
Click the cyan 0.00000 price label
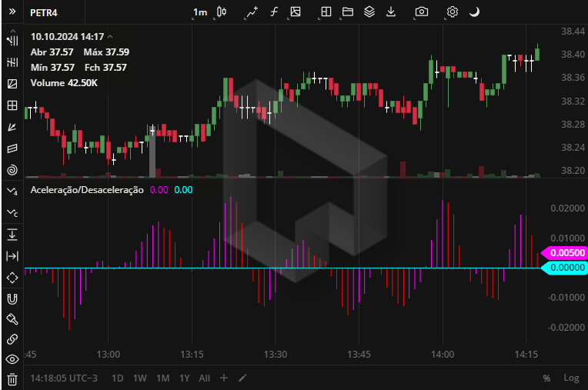564,268
